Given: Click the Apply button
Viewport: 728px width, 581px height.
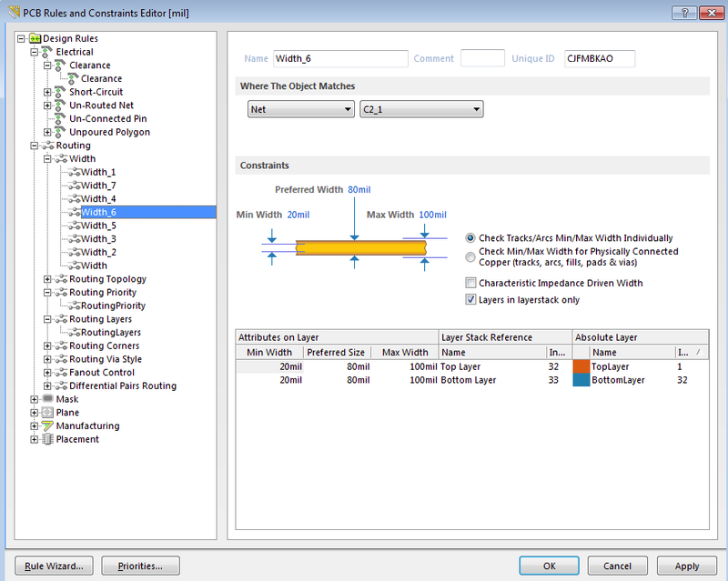Looking at the screenshot, I should pyautogui.click(x=686, y=566).
